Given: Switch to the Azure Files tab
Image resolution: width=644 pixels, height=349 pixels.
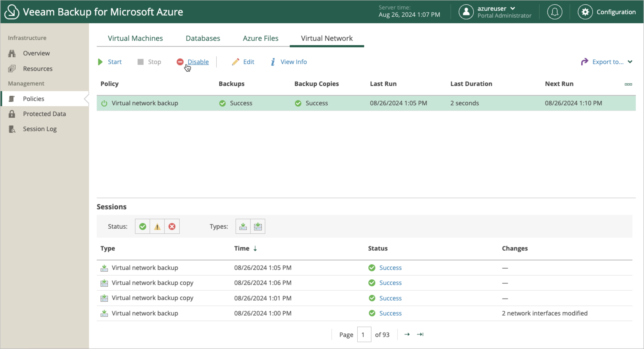Looking at the screenshot, I should (x=261, y=38).
